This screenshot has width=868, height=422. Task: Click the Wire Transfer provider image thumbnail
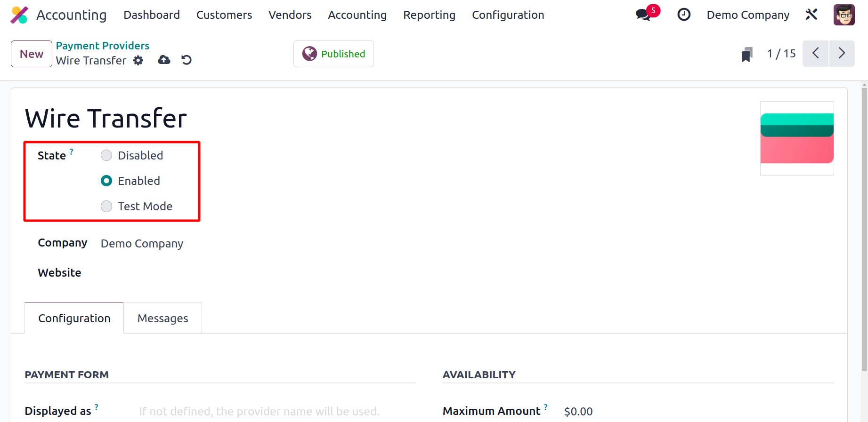[x=797, y=138]
